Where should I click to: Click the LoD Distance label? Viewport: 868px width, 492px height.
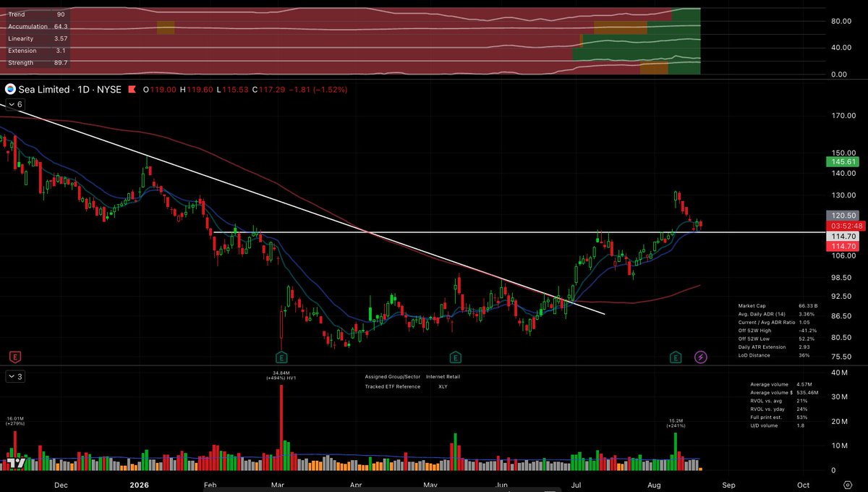point(753,355)
